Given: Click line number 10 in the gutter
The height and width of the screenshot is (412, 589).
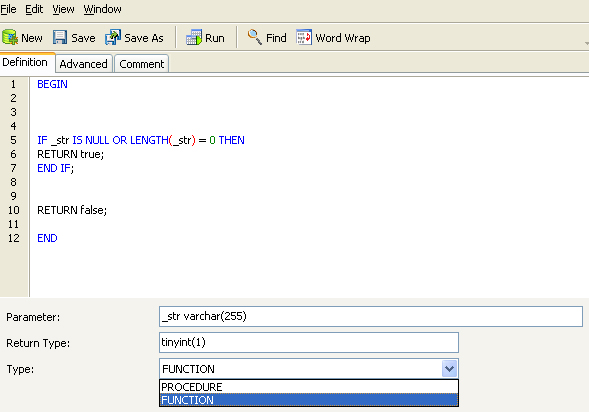Looking at the screenshot, I should pos(14,210).
